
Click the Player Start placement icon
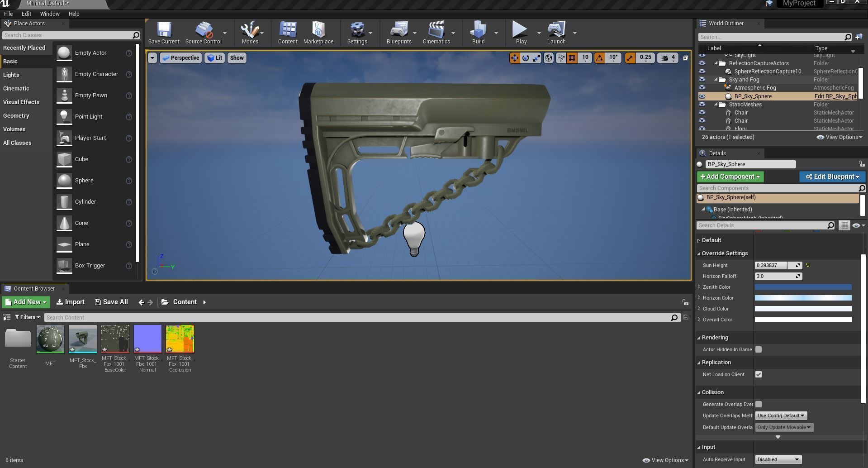[64, 138]
